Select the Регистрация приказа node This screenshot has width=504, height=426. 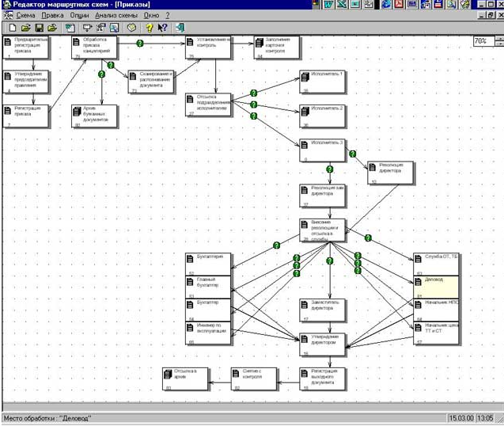26,116
